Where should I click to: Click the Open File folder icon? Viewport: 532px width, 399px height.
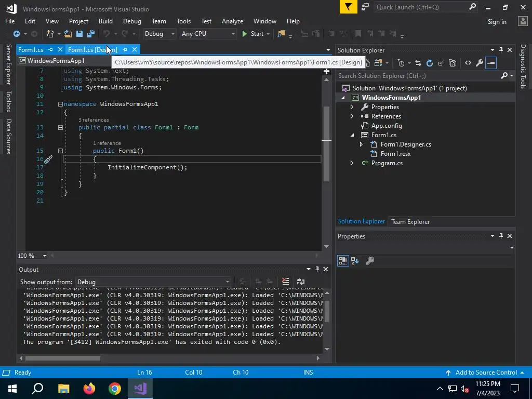68,34
